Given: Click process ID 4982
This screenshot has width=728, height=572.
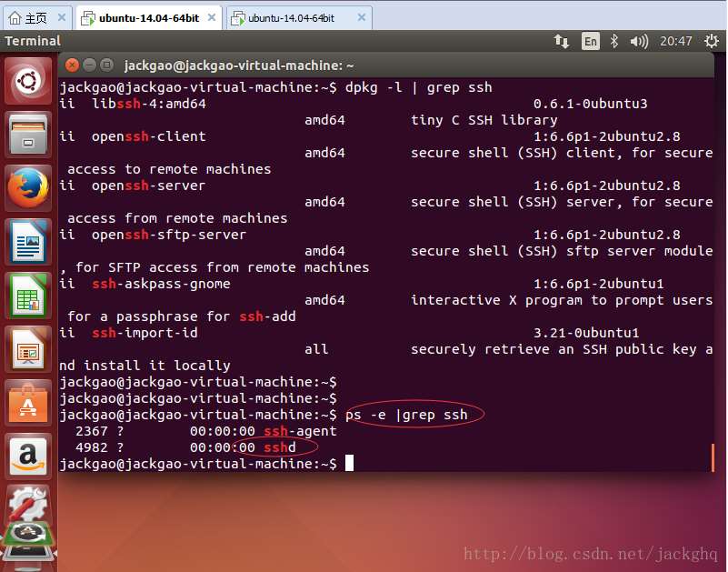Looking at the screenshot, I should tap(92, 447).
